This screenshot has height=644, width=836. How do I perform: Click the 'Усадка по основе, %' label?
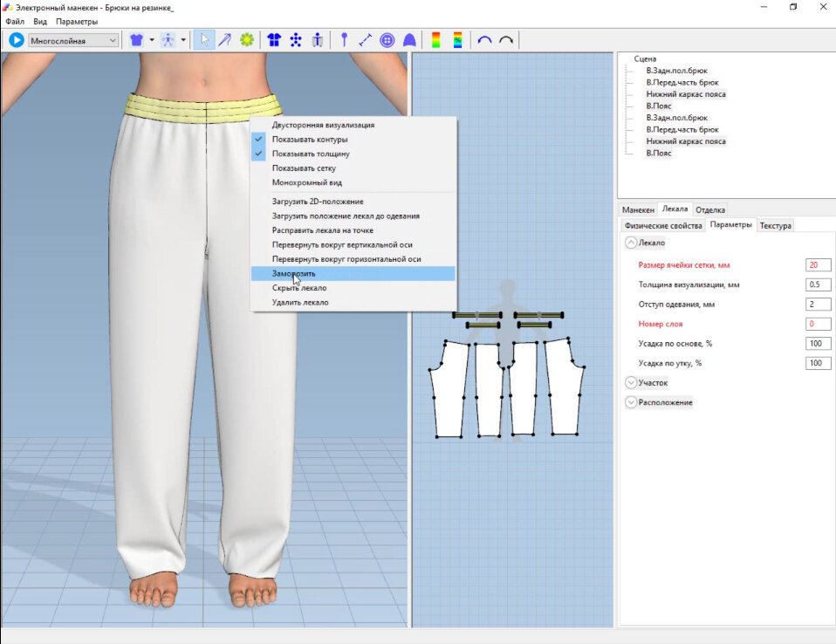pos(675,343)
